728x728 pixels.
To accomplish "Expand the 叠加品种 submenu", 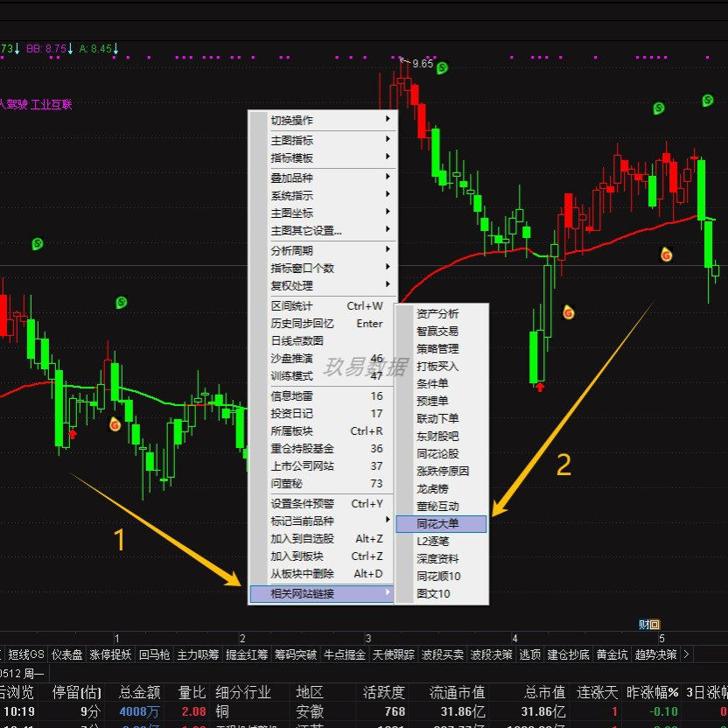I will 322,178.
